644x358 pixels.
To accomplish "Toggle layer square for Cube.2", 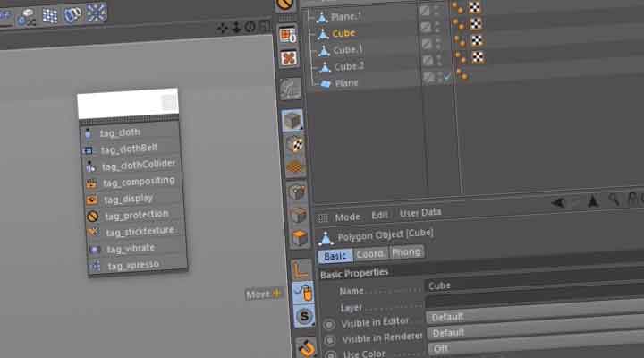I will tap(428, 61).
